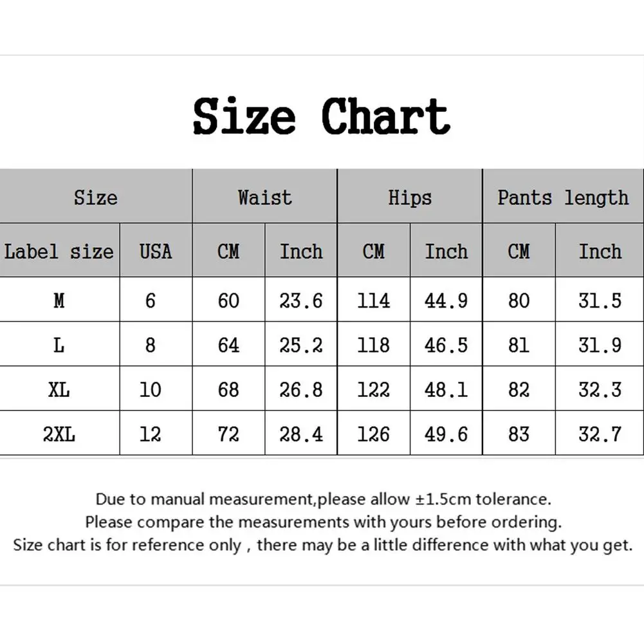The width and height of the screenshot is (644, 644).
Task: Select the USA subheader cell
Action: [x=156, y=251]
